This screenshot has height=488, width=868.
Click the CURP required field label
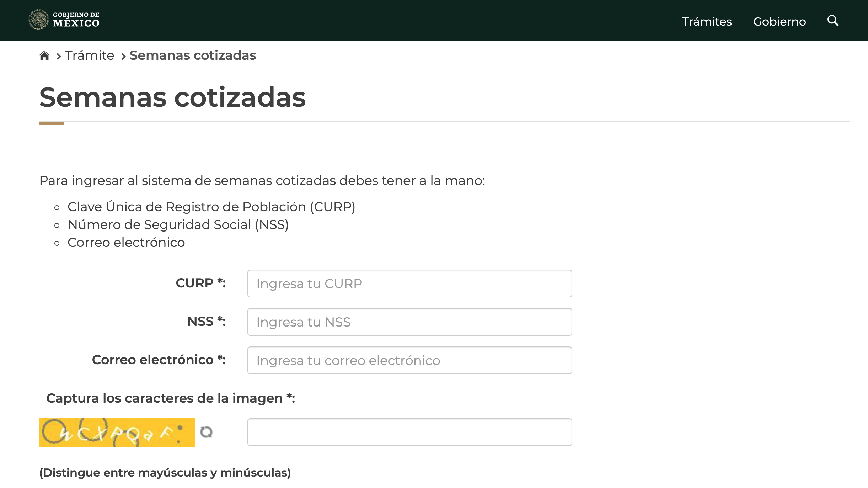200,283
